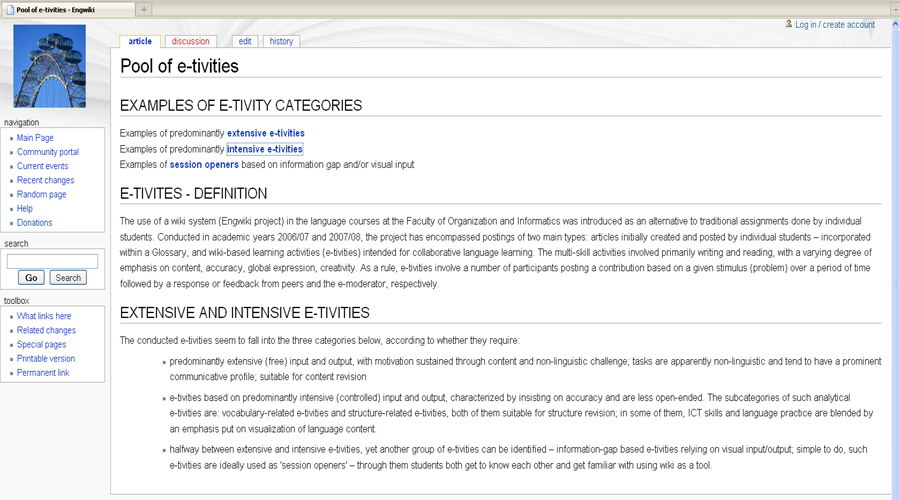View Recent changes link
The width and height of the screenshot is (900, 500).
(45, 180)
